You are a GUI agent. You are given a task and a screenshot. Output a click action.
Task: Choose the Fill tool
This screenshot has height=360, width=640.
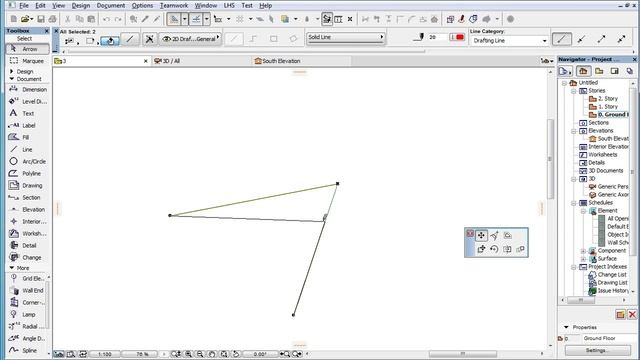[x=27, y=138]
